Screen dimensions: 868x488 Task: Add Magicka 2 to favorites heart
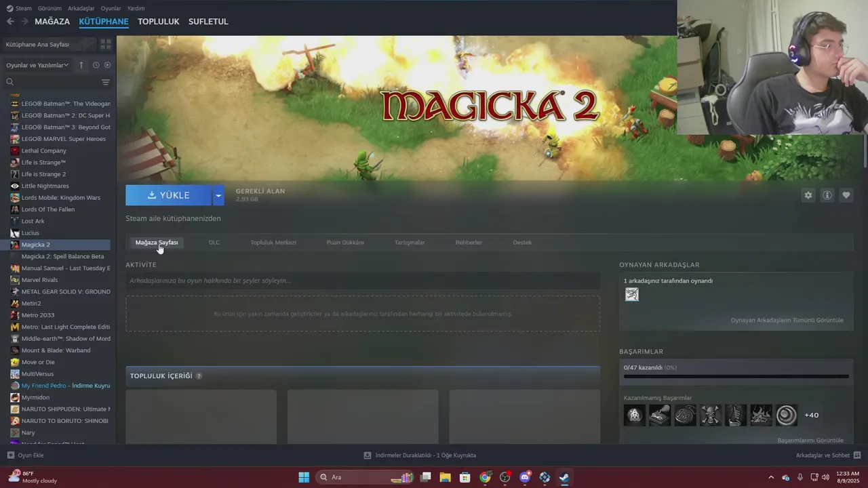tap(846, 195)
